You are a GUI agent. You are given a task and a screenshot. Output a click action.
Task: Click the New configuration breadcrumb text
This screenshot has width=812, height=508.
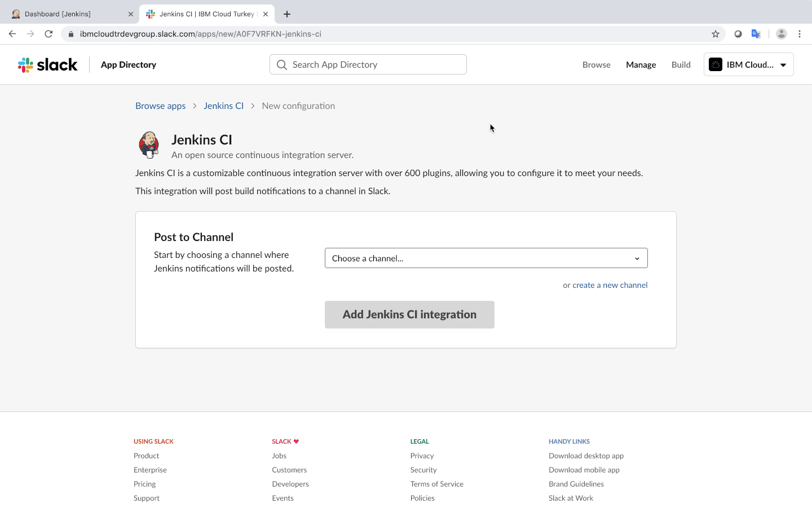pos(298,106)
